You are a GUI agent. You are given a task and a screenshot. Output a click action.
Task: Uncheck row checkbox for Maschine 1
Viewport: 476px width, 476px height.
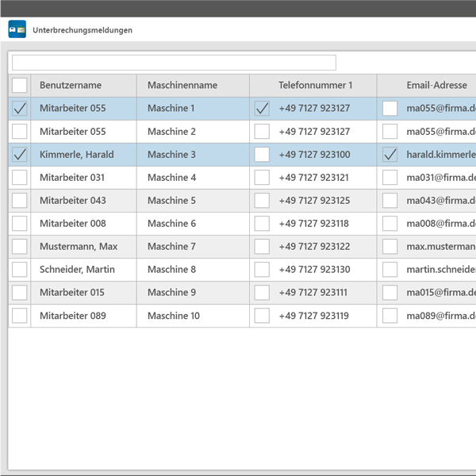coord(20,109)
